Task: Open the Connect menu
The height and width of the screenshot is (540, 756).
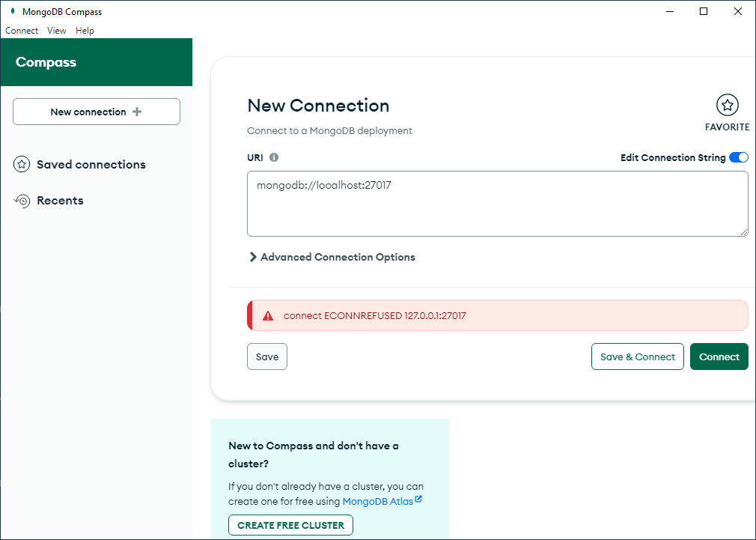Action: click(x=22, y=31)
